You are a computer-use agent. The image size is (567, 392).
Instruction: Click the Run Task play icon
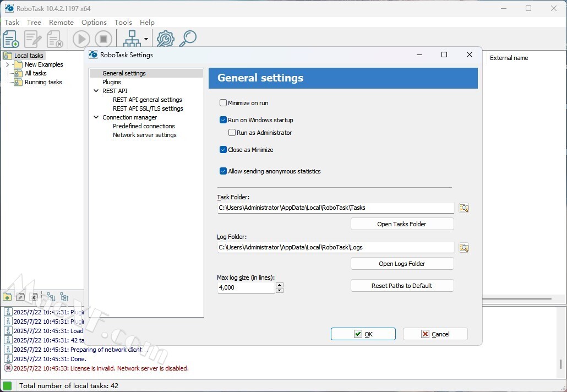coord(81,39)
